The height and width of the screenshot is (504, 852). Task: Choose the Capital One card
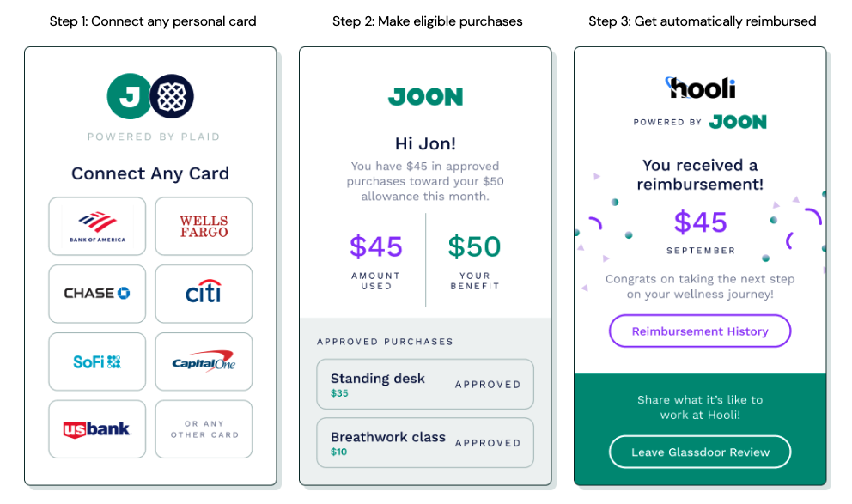click(204, 361)
